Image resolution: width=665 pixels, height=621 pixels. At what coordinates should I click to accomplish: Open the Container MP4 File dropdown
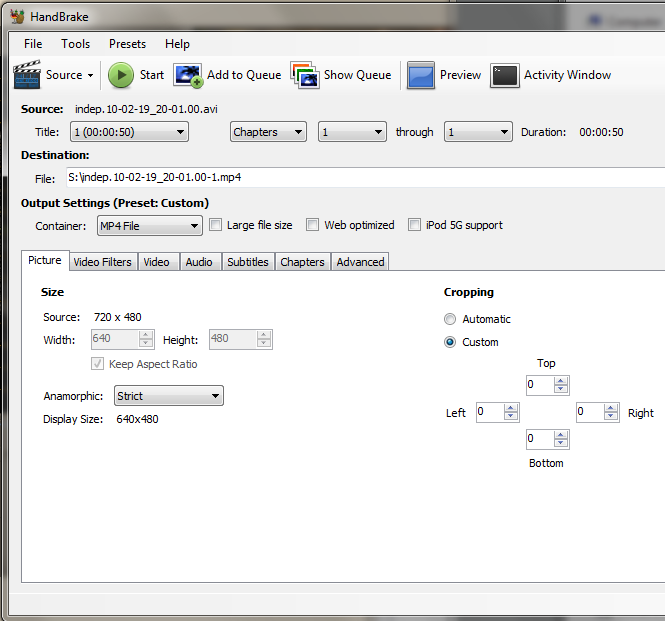pyautogui.click(x=150, y=226)
